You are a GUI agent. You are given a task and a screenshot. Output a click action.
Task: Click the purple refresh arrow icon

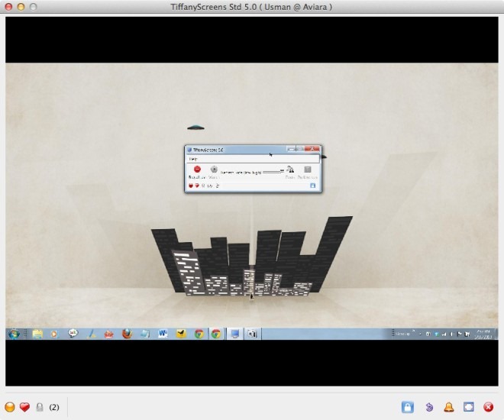pos(429,407)
